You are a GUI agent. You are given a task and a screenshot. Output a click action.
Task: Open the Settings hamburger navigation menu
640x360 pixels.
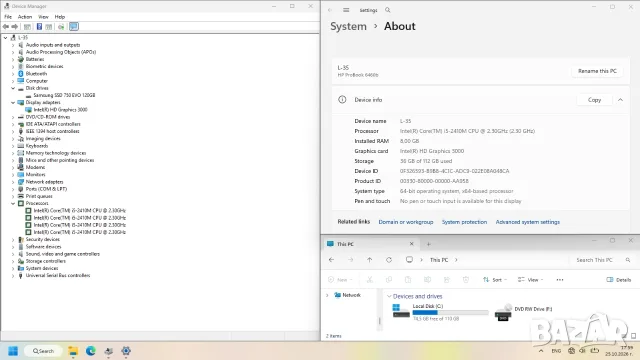pyautogui.click(x=346, y=10)
